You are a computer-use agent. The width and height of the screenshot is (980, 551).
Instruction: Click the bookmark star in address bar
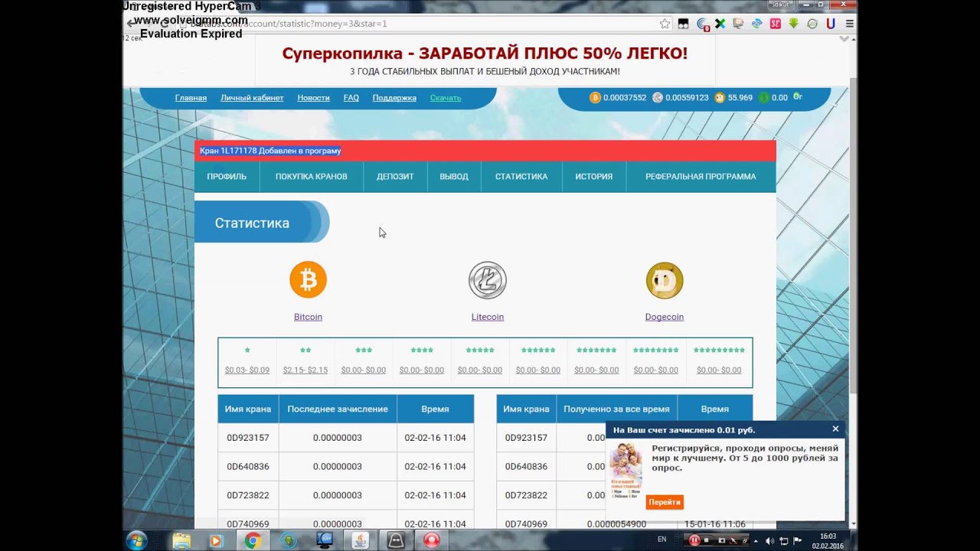(x=665, y=24)
